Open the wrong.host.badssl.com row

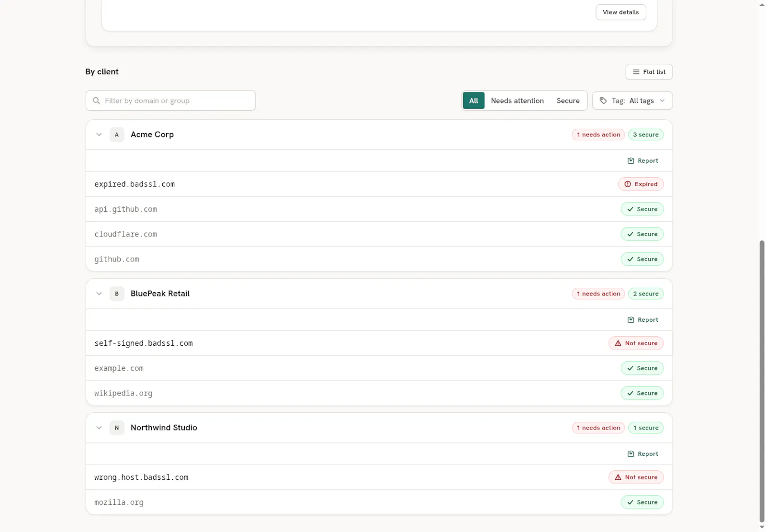(379, 477)
